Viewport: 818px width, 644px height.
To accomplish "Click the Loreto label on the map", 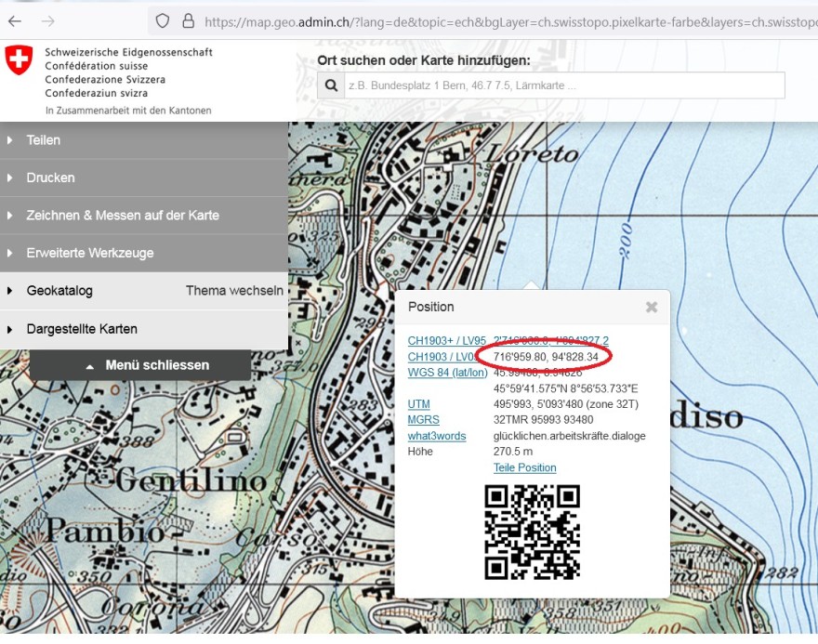I will [x=532, y=154].
